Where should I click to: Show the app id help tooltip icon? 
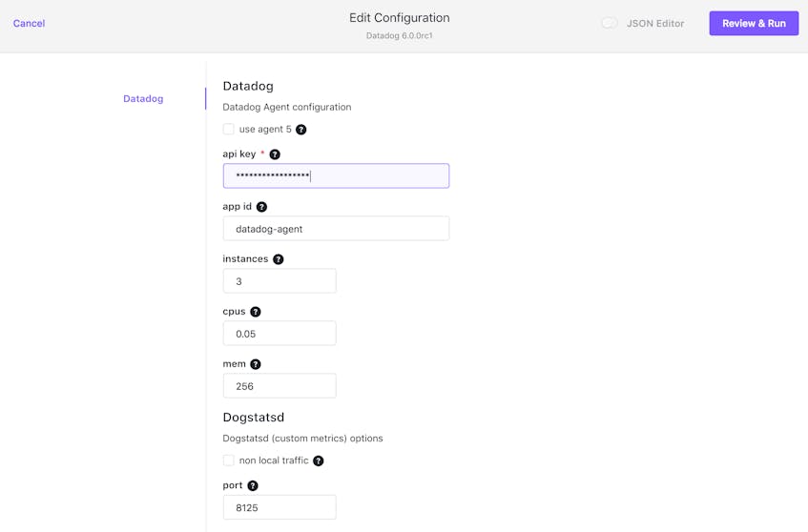[x=261, y=207]
